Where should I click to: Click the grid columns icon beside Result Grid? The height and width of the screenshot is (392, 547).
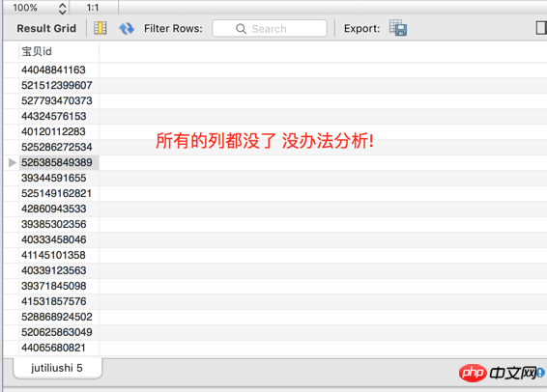pos(101,28)
